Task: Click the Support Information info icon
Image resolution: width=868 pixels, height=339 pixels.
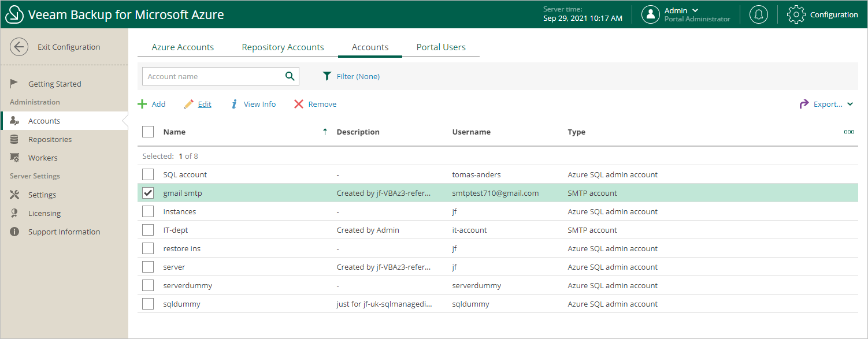Action: coord(15,232)
